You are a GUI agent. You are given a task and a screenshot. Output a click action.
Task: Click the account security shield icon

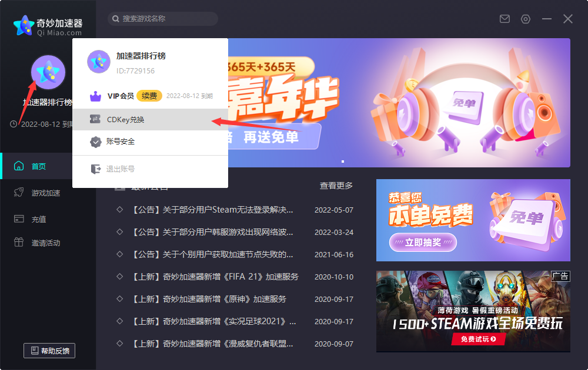click(x=96, y=142)
